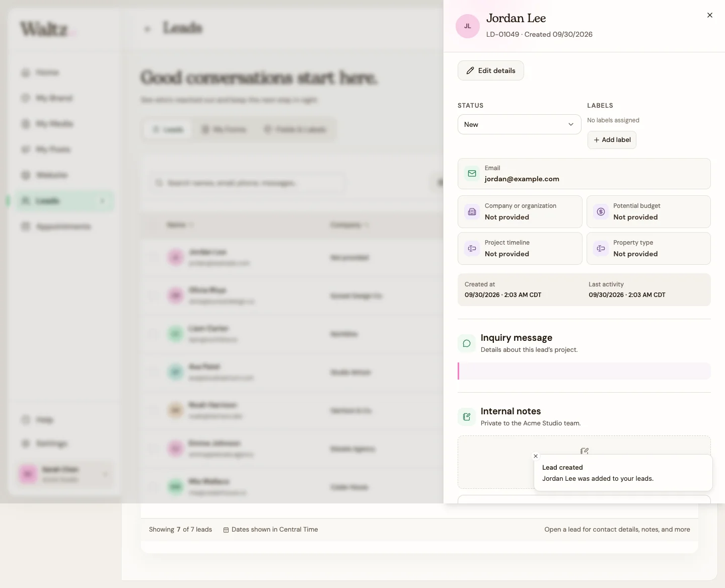Click the empty inquiry message box
This screenshot has height=588, width=725.
click(x=584, y=371)
